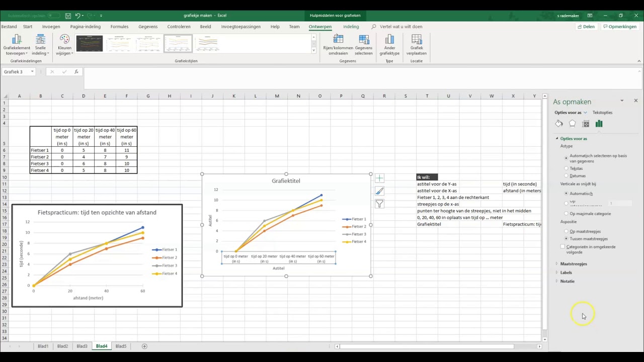Toggle Automatisch opslaan switch
The image size is (644, 362).
53,16
